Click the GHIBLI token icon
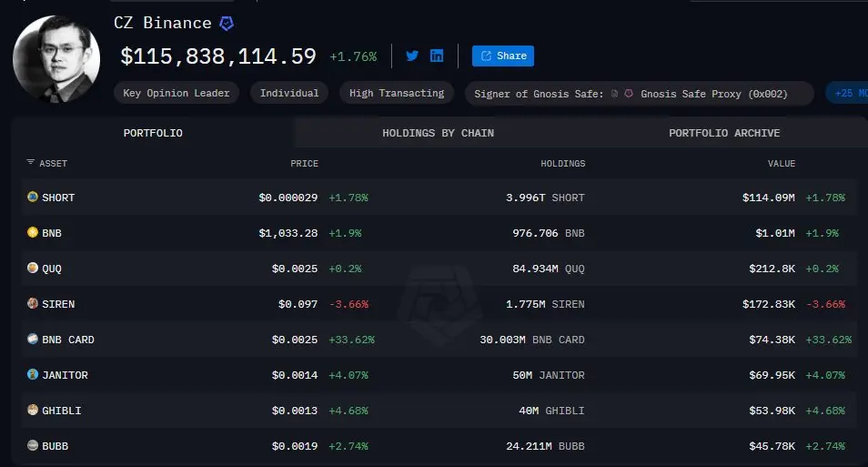868x467 pixels. pos(33,410)
